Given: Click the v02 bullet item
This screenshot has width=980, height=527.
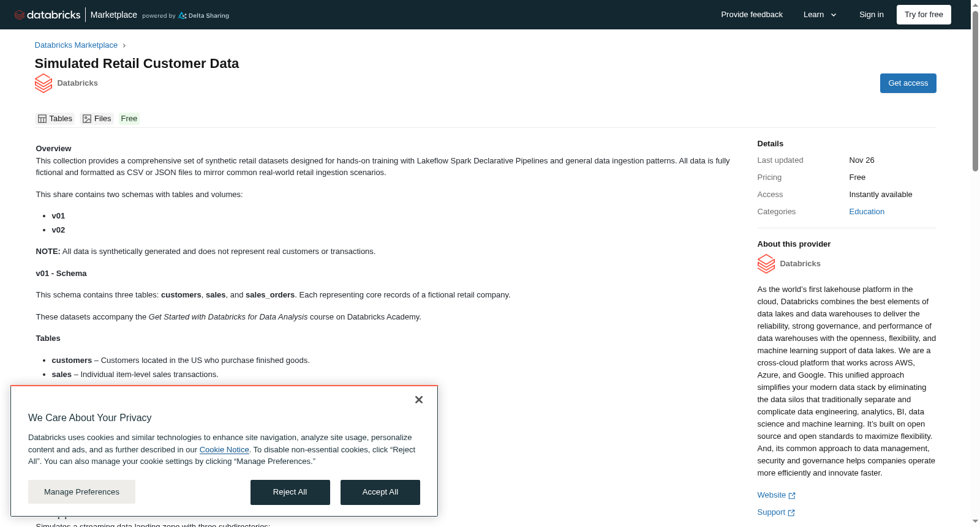Looking at the screenshot, I should tap(58, 230).
